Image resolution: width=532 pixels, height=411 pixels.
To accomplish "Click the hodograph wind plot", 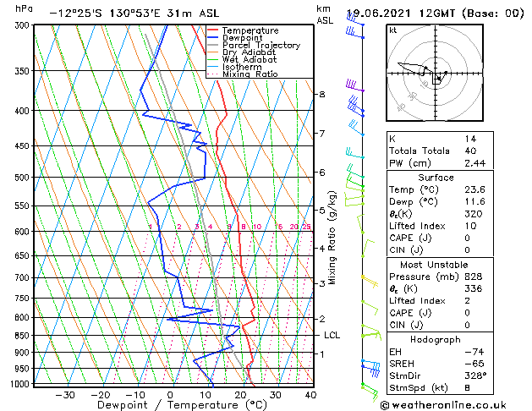I will click(435, 73).
